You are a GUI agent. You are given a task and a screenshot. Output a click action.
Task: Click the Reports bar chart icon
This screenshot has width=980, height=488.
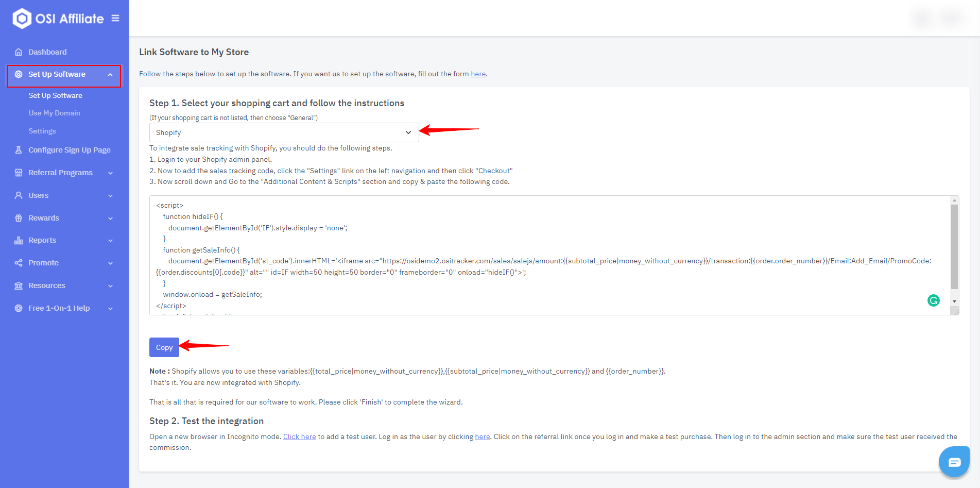pos(19,240)
